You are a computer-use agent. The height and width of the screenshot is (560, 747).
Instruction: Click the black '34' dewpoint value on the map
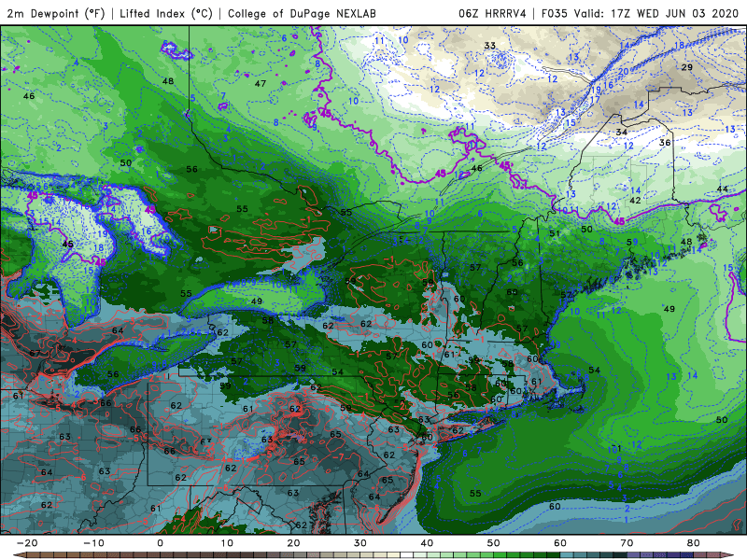[621, 132]
